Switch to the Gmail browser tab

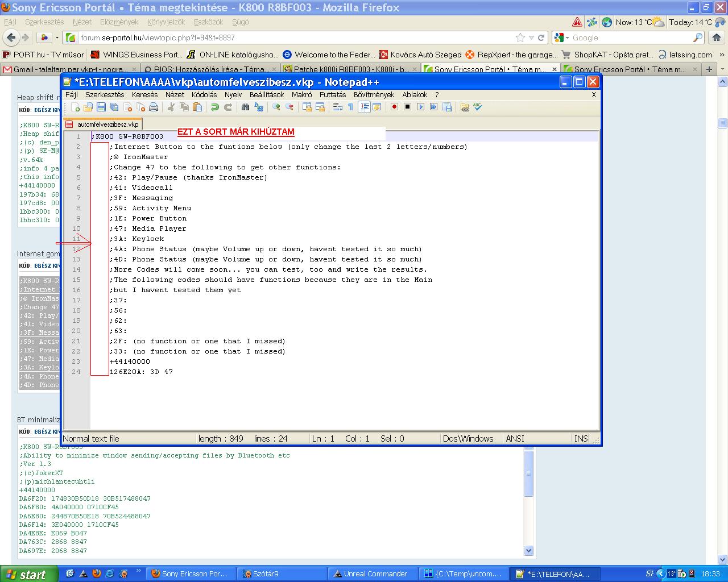[x=69, y=69]
